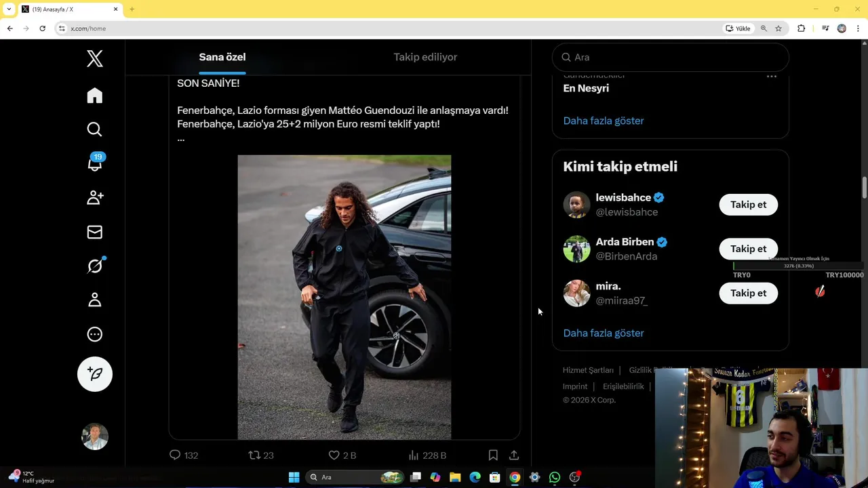This screenshot has height=488, width=868.
Task: Open the tab search dropdown arrow
Action: (x=9, y=9)
